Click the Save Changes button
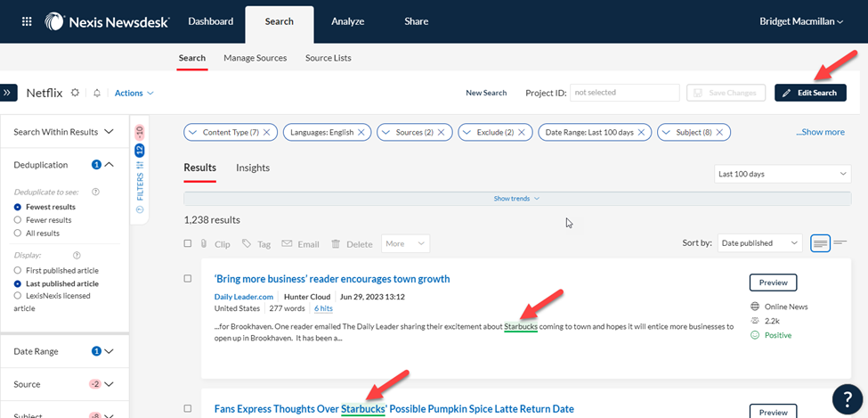 (726, 93)
